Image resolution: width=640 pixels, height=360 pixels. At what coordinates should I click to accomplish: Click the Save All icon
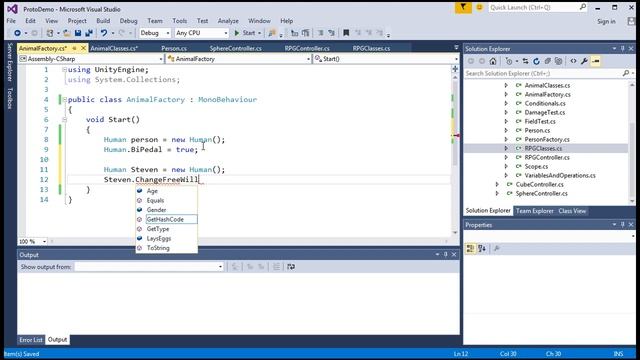tap(89, 33)
